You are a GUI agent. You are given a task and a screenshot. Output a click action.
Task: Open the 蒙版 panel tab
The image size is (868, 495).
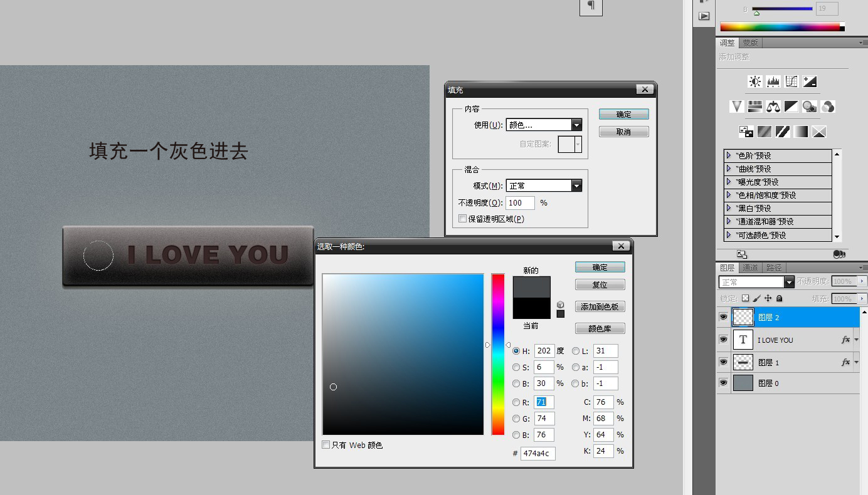tap(750, 43)
